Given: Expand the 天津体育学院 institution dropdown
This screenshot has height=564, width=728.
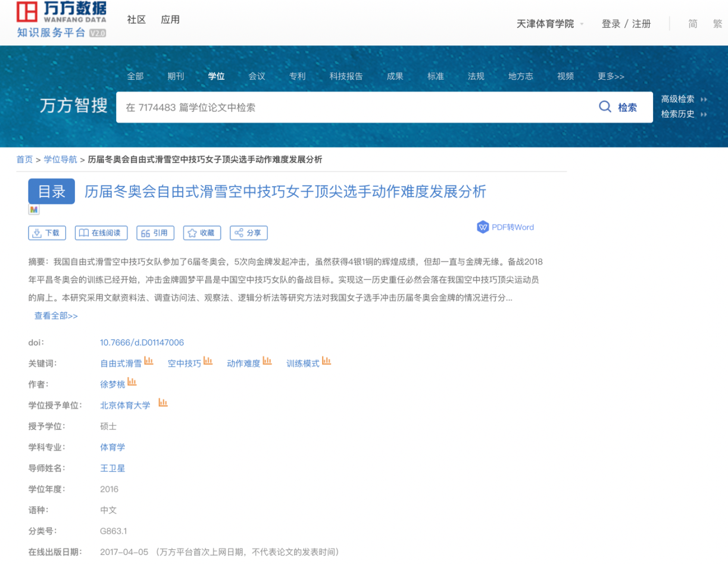Looking at the screenshot, I should (582, 24).
